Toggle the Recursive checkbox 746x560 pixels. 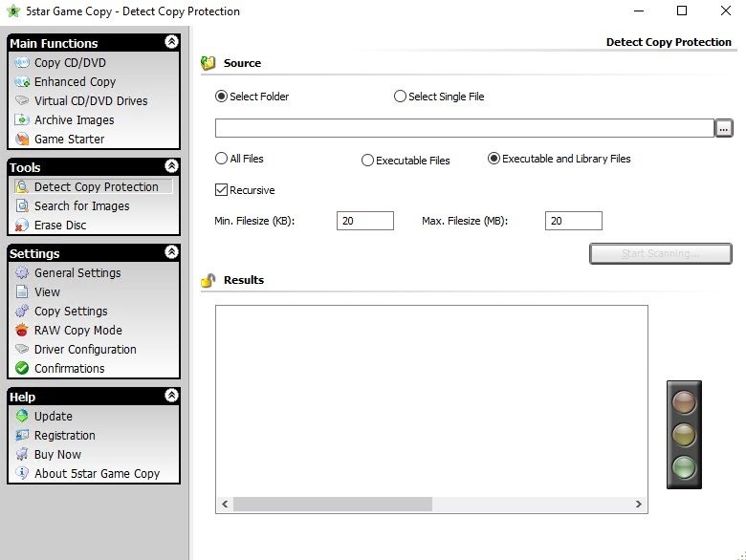[221, 190]
